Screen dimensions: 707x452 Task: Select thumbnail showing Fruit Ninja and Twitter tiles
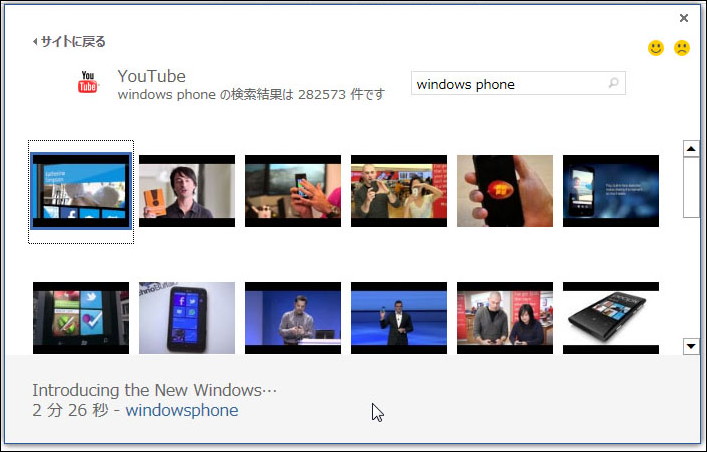pyautogui.click(x=81, y=318)
